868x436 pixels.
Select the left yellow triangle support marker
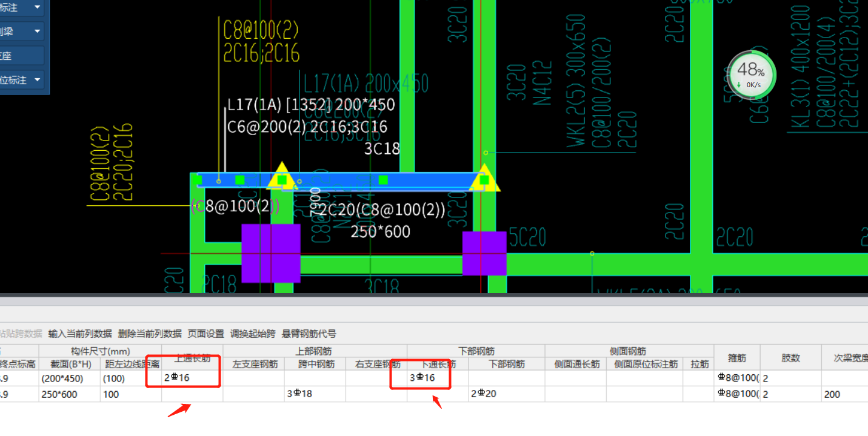click(x=282, y=177)
